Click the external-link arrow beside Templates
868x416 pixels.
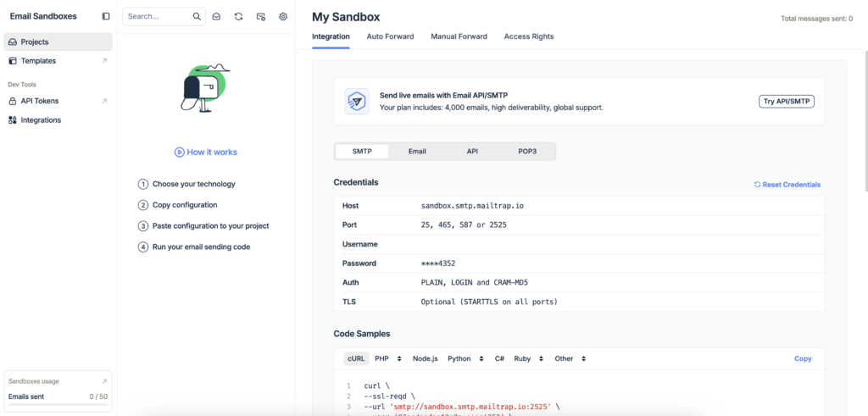click(104, 61)
